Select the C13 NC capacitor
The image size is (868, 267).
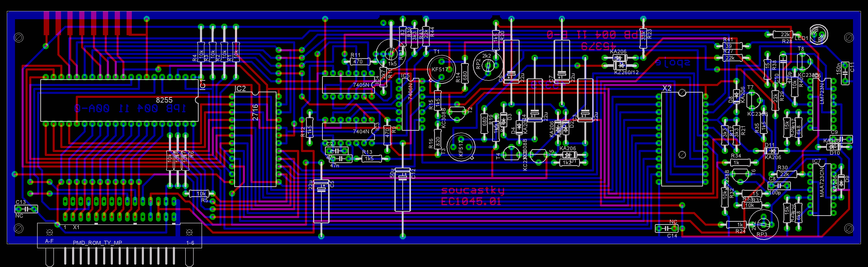(x=26, y=209)
